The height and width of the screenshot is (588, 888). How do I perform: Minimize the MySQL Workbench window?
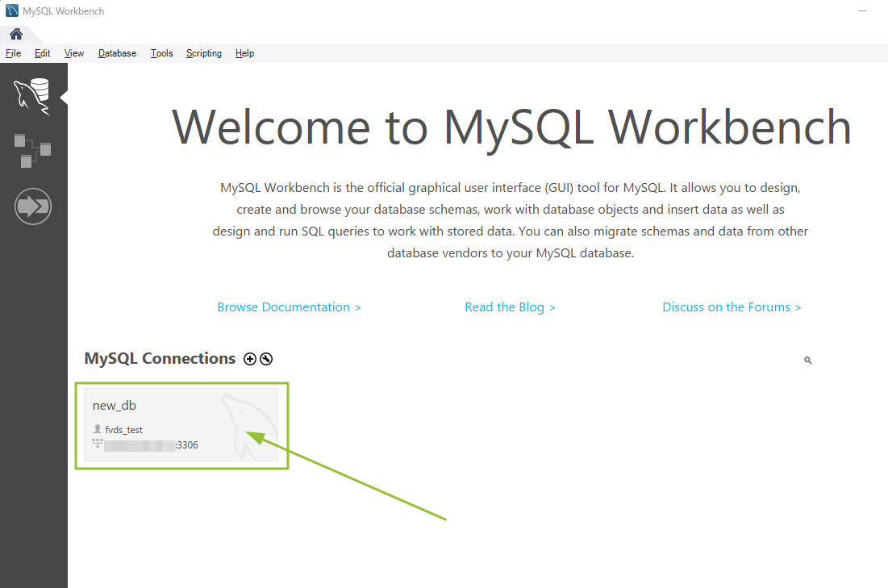(x=863, y=11)
